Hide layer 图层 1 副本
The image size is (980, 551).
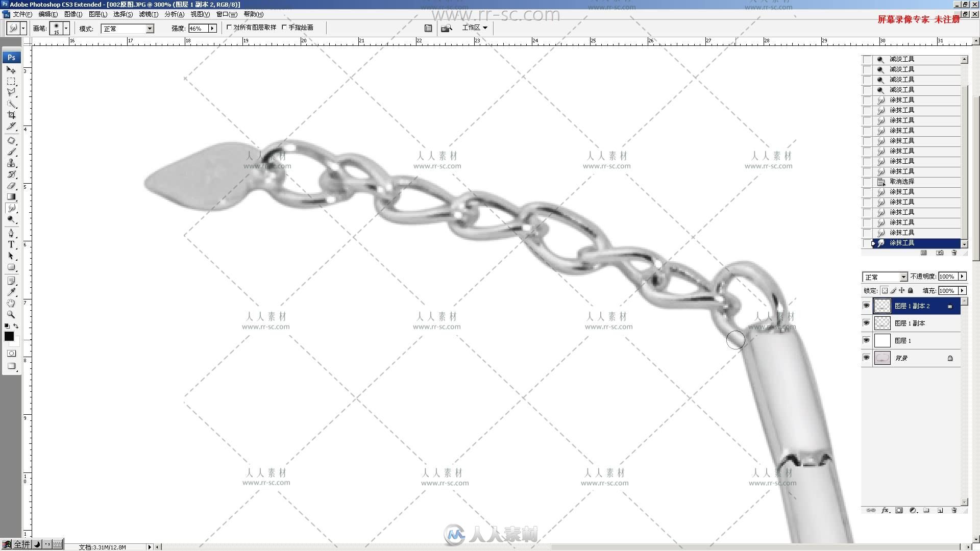pyautogui.click(x=866, y=323)
